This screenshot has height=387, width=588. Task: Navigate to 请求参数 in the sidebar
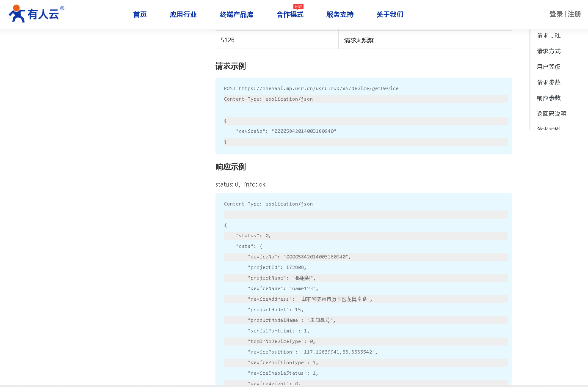[x=549, y=82]
